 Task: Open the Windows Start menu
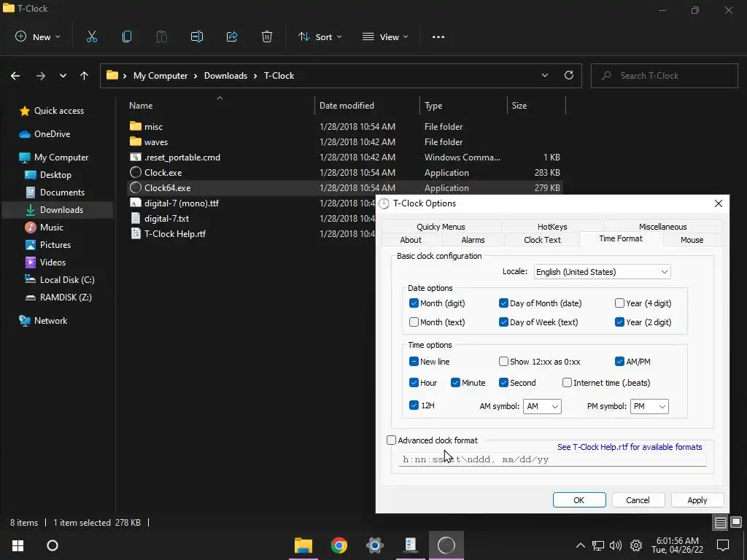[18, 545]
